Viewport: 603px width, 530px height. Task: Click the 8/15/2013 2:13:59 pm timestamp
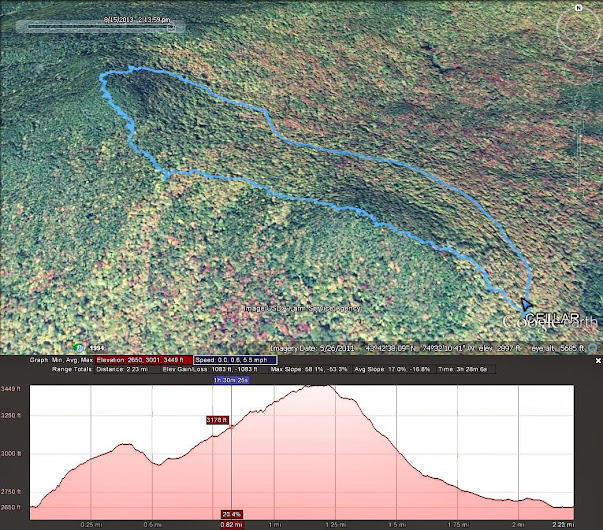coord(137,20)
